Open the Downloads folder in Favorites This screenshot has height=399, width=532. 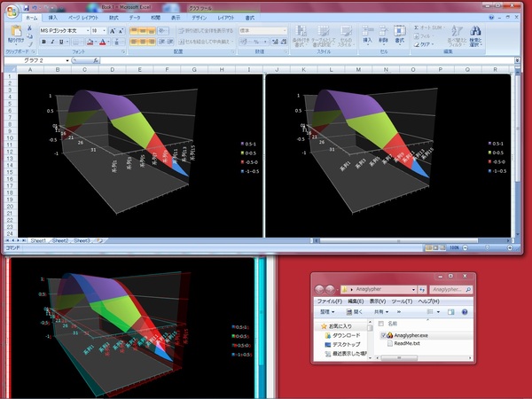coord(346,335)
